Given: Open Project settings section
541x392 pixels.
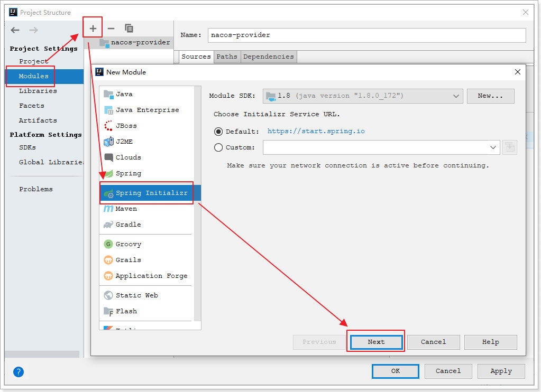Looking at the screenshot, I should click(33, 61).
